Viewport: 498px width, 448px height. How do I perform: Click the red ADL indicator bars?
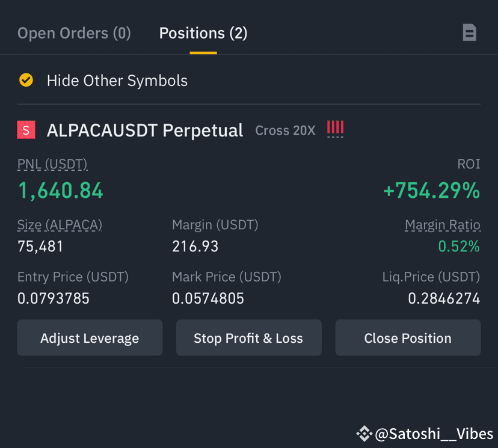(336, 127)
